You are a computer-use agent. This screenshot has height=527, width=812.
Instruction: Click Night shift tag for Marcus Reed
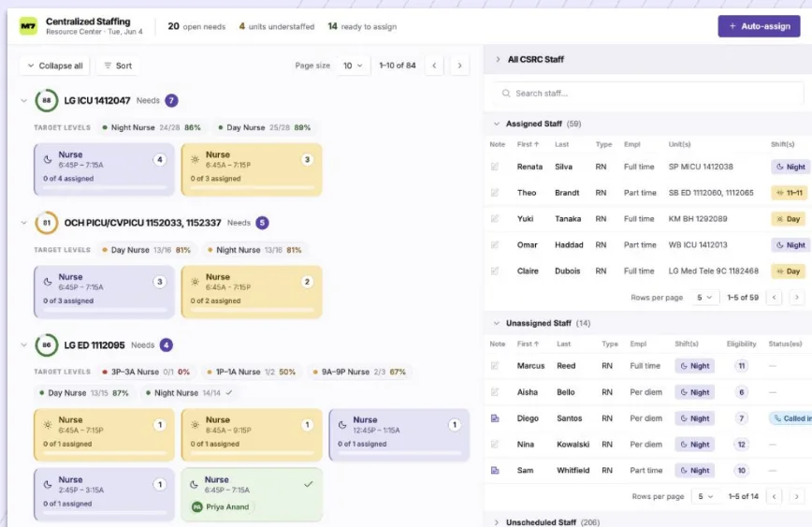click(x=694, y=366)
